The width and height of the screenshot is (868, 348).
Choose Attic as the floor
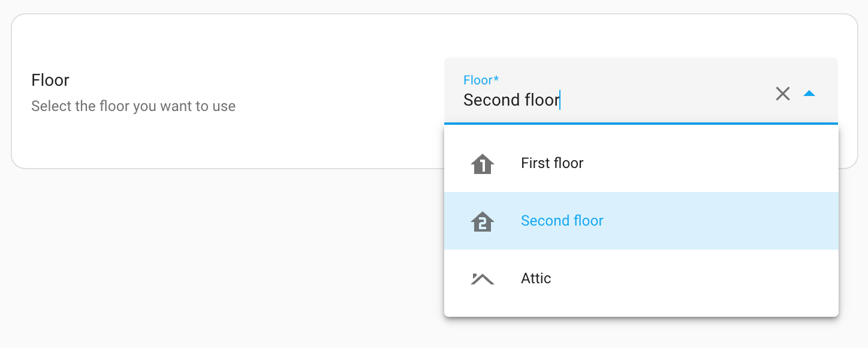(x=535, y=278)
